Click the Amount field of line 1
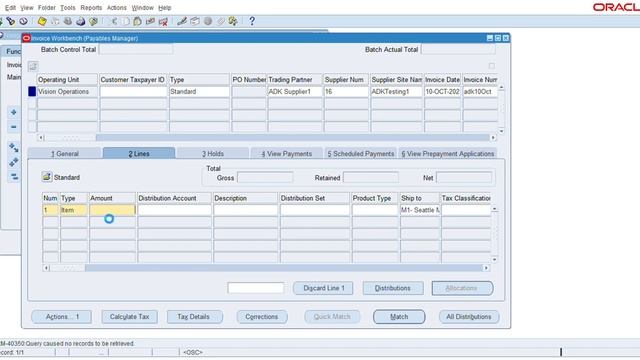This screenshot has width=640, height=360. pyautogui.click(x=112, y=210)
